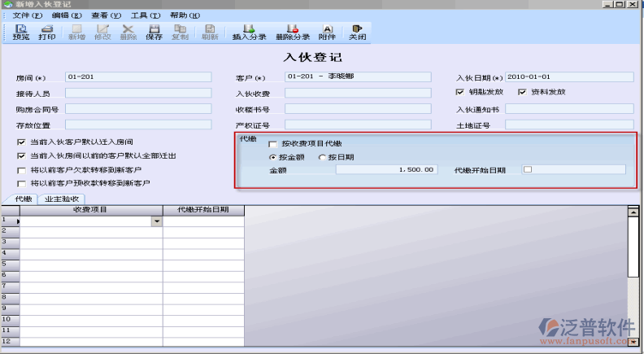Switch to the 业主验收 tab
The width and height of the screenshot is (644, 354).
click(x=63, y=199)
